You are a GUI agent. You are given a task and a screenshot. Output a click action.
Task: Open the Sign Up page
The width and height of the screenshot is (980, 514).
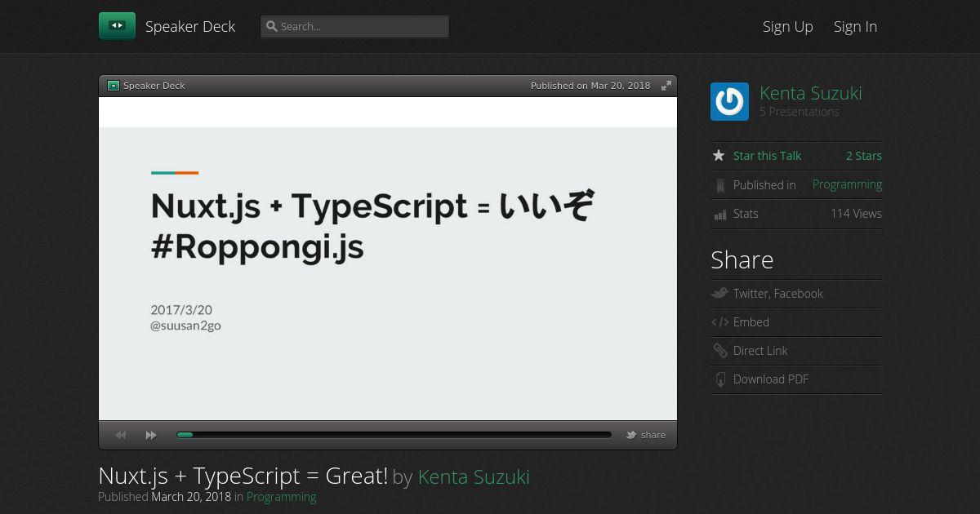click(788, 26)
